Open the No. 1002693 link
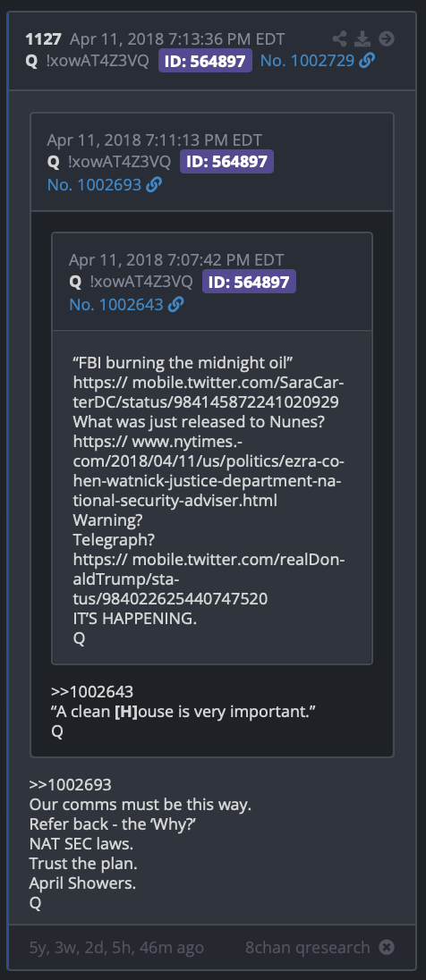Screen dimensions: 426x980 [95, 184]
